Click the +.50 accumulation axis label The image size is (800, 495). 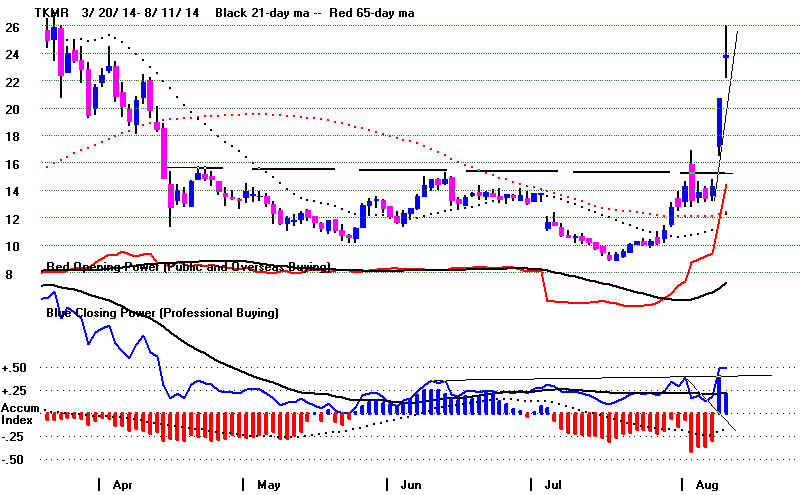[x=14, y=368]
